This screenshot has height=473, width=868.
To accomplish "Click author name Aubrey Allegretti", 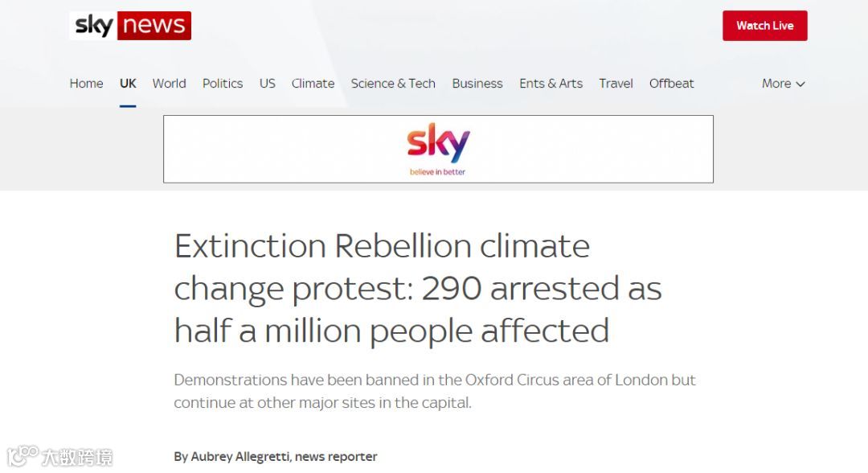I will 240,456.
